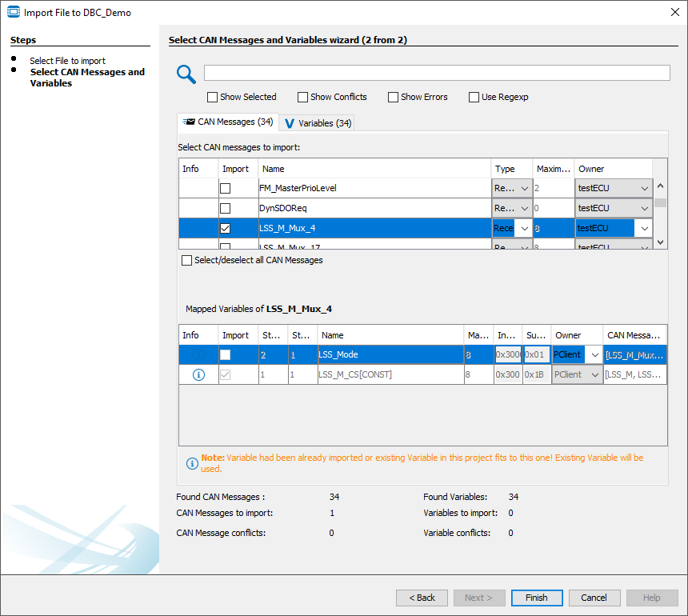Switch to the Variables (34) tab
The height and width of the screenshot is (616, 688).
[316, 122]
